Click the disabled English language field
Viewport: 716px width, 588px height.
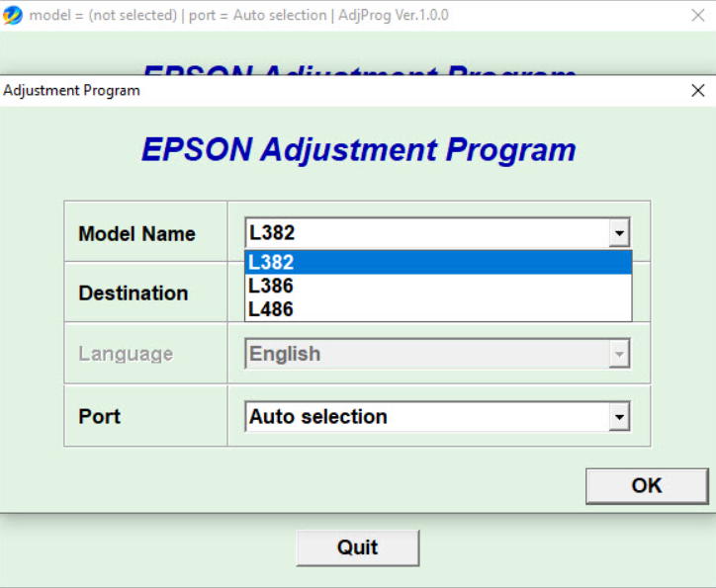[426, 354]
